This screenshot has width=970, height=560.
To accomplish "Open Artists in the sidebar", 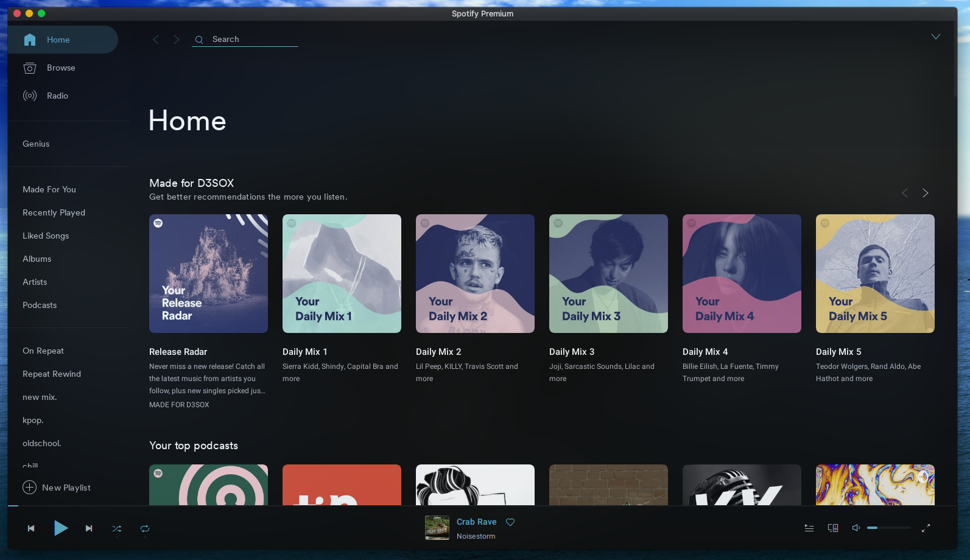I will click(35, 282).
